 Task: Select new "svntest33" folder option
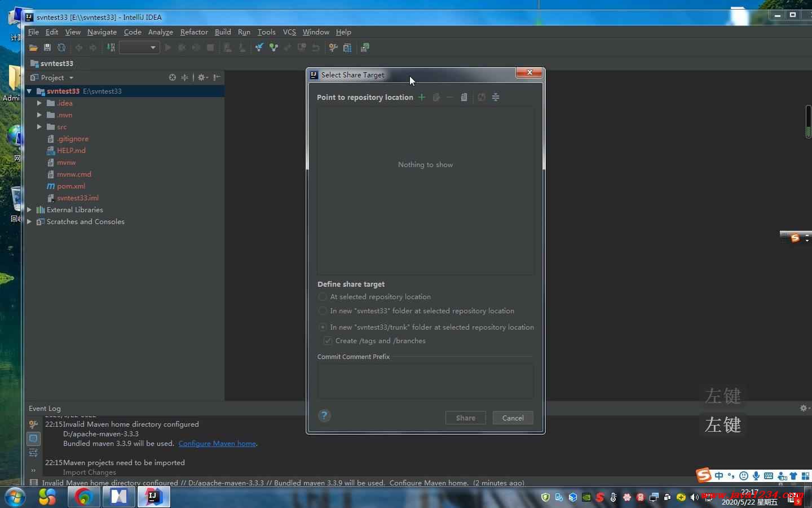[416, 311]
